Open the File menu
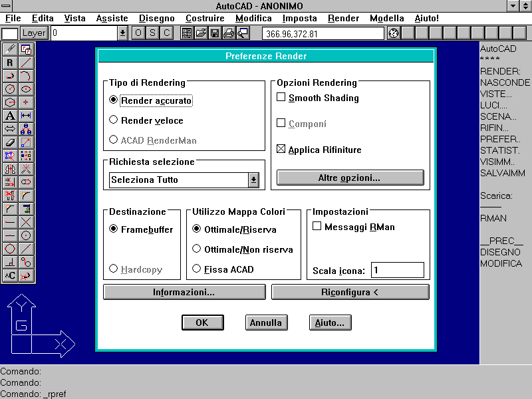This screenshot has height=399, width=532. click(13, 19)
